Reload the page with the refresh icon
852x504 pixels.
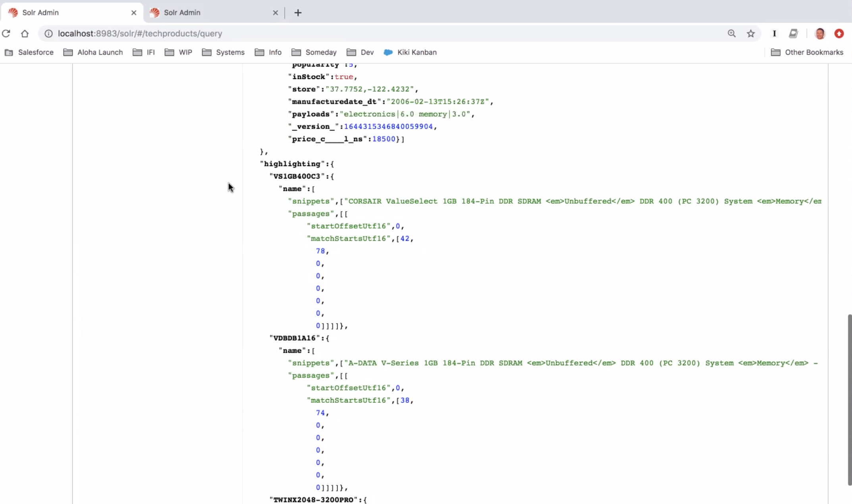[6, 34]
